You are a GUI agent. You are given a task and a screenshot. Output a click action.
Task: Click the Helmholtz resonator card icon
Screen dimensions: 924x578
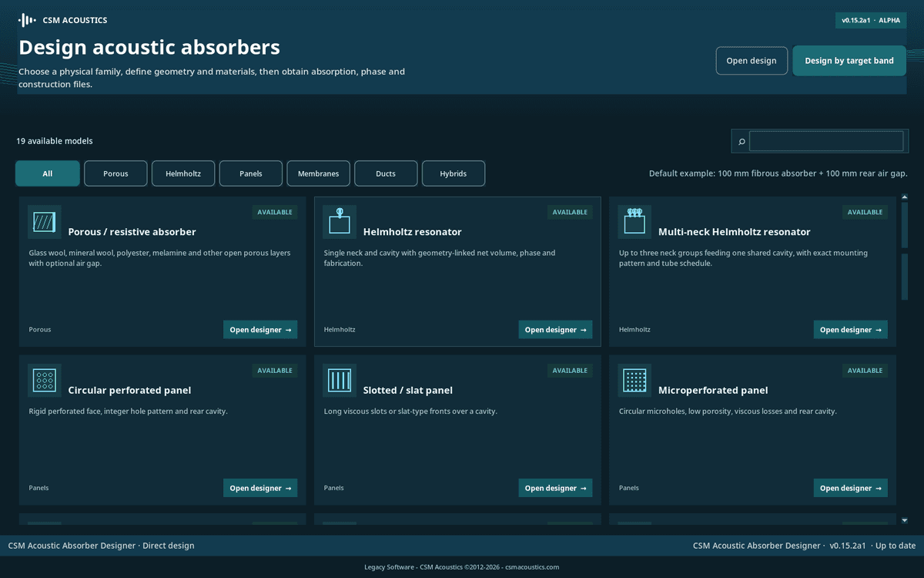pos(340,222)
